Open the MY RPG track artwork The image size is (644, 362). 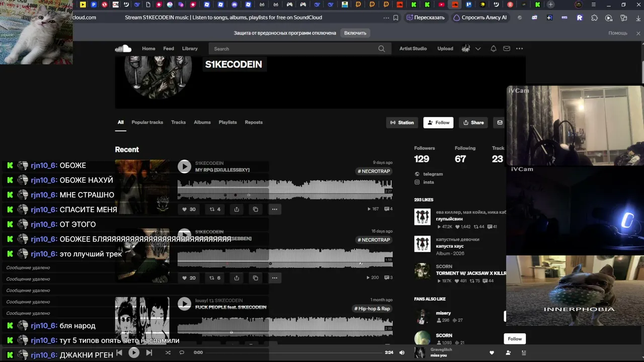142,187
